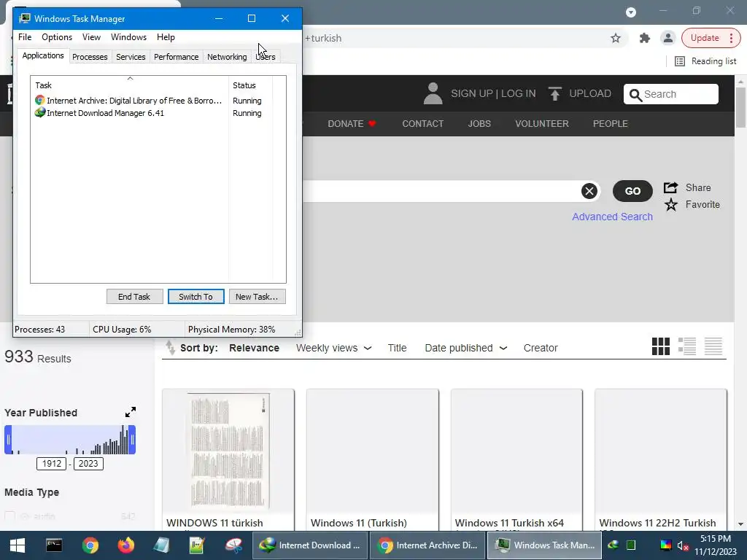Screen dimensions: 747x560
Task: Select the Internet Archive task row
Action: point(129,101)
